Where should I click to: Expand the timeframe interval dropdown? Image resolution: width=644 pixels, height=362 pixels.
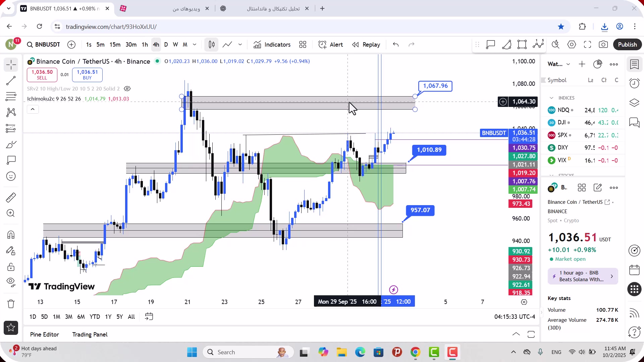195,45
